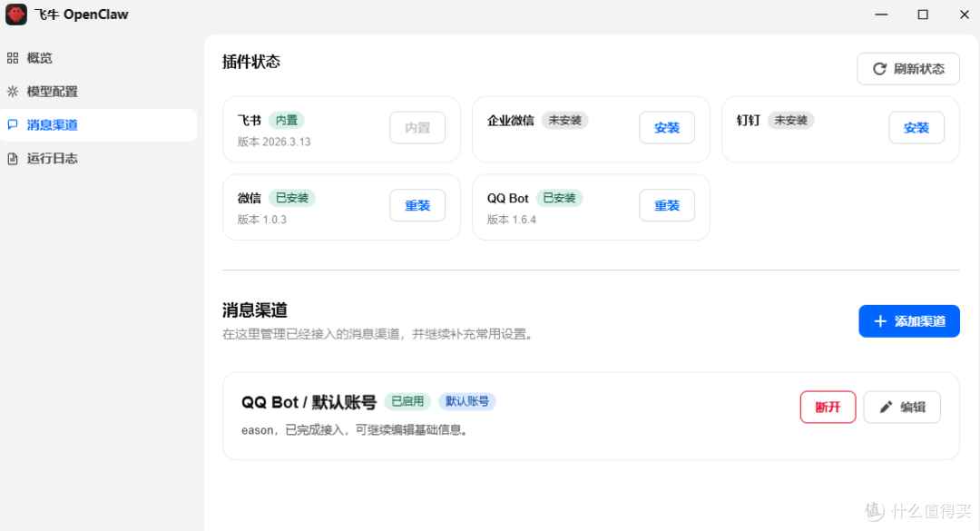The width and height of the screenshot is (980, 531).
Task: Click the 已启用 status badge
Action: pyautogui.click(x=407, y=401)
